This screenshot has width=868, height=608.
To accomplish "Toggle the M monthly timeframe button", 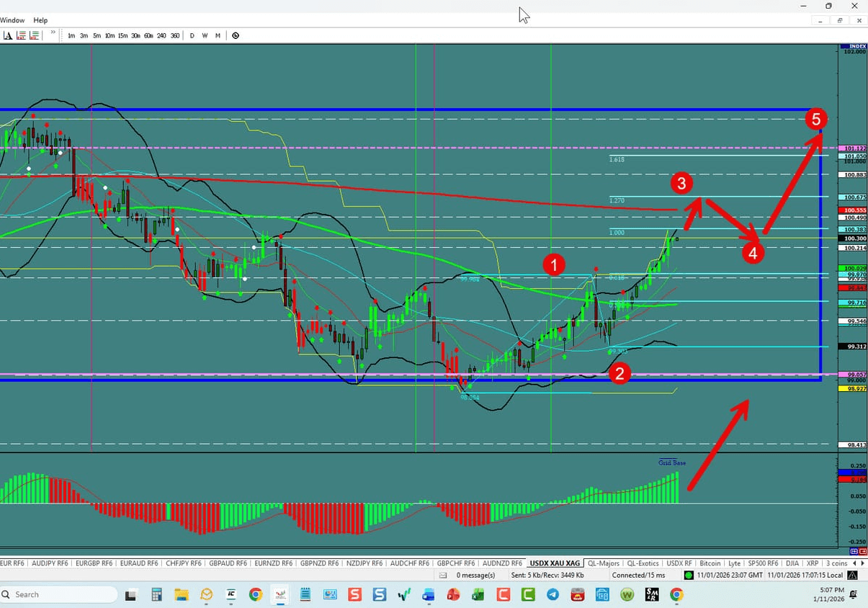I will point(218,35).
